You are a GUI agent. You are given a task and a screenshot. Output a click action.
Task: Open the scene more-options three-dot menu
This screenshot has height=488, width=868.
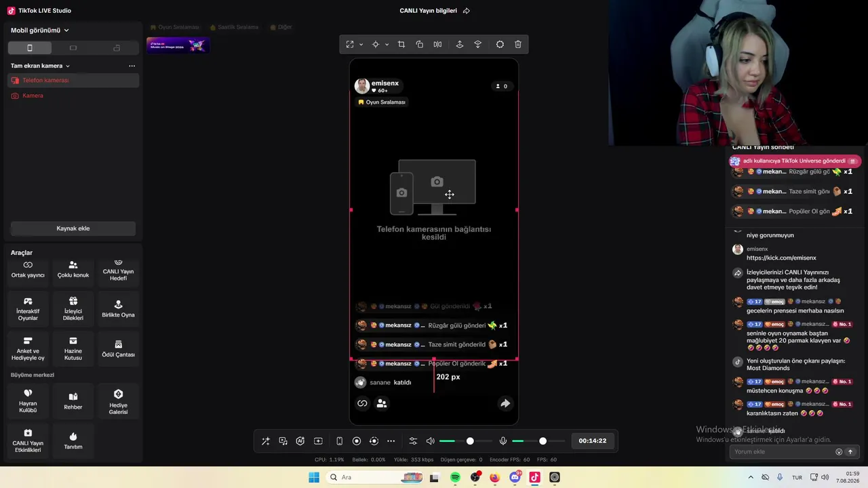[132, 66]
